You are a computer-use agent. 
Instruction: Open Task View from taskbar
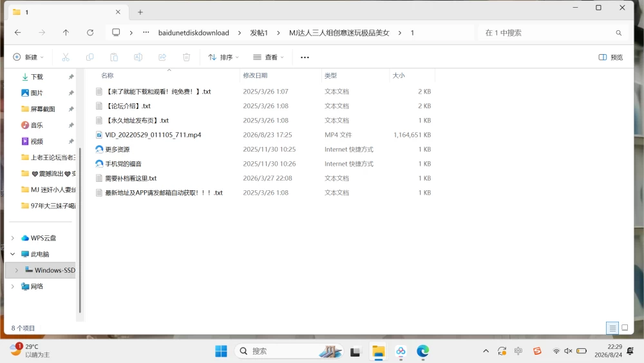355,351
